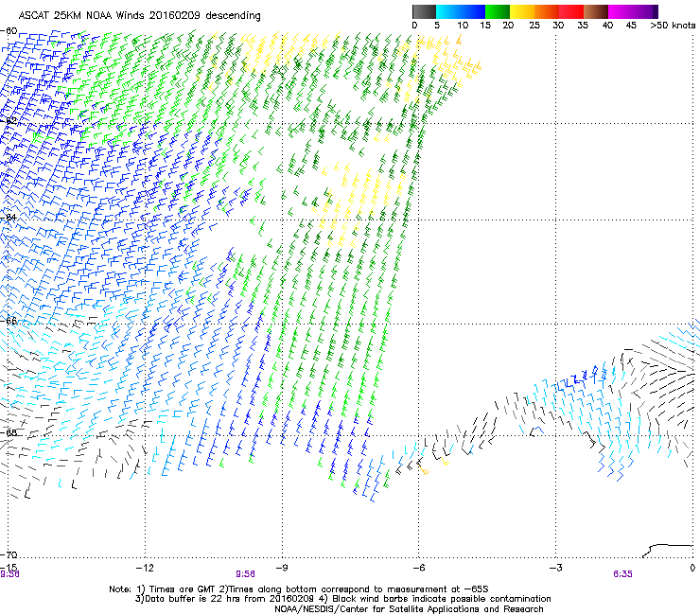Click the longitude label '-6'
Image resolution: width=700 pixels, height=615 pixels.
click(418, 568)
